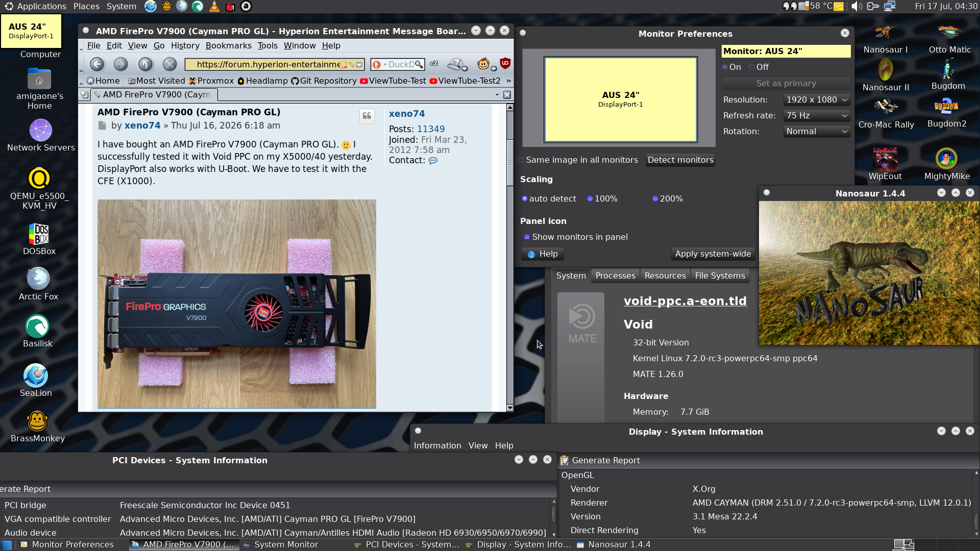Click the quote post icon in forum
The height and width of the screenshot is (551, 980).
(x=367, y=116)
